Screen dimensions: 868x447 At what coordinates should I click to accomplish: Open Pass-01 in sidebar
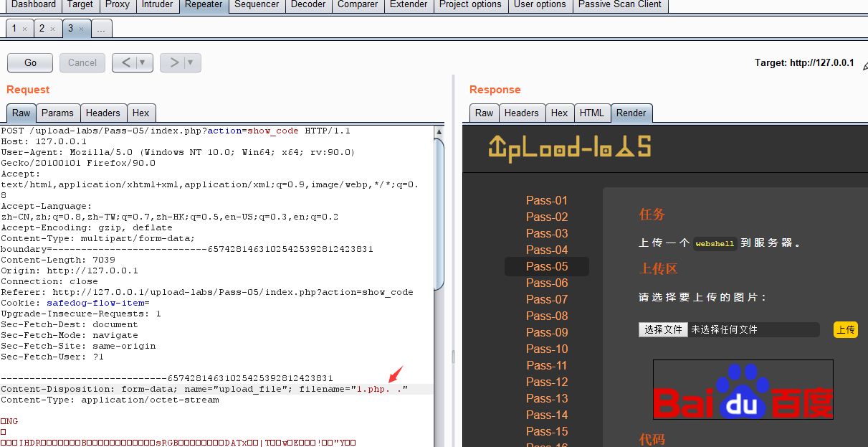coord(547,200)
